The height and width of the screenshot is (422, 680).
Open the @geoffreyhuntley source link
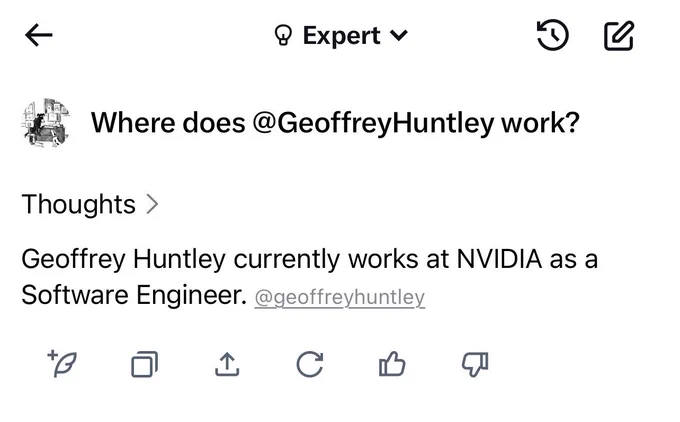tap(339, 298)
